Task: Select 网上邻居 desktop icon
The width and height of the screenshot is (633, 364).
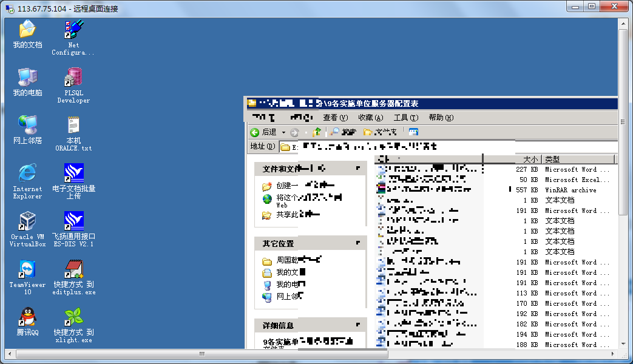Action: pyautogui.click(x=27, y=130)
